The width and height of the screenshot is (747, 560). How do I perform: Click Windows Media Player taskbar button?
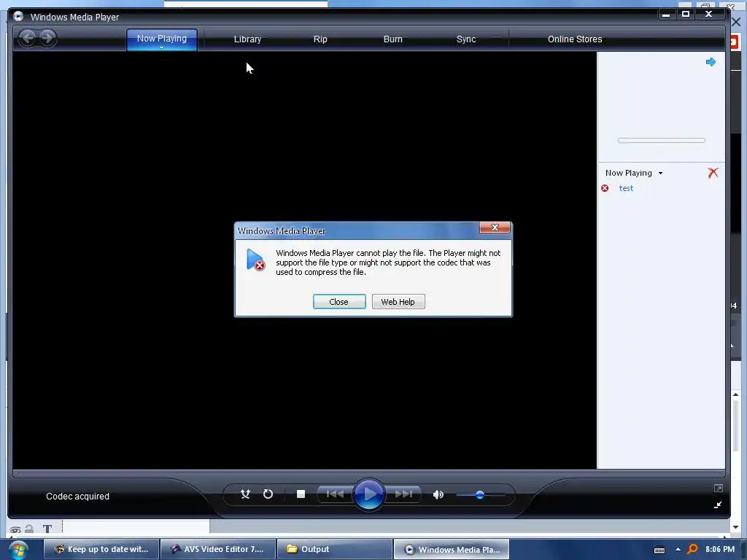click(x=451, y=549)
